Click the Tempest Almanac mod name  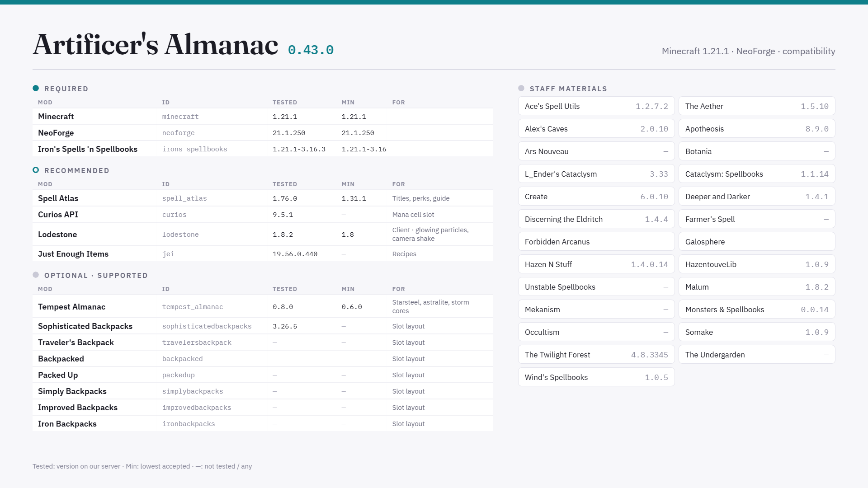(x=72, y=307)
